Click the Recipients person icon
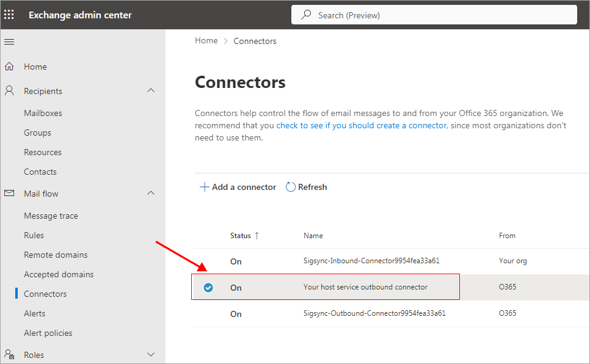The image size is (590, 364). [x=9, y=91]
